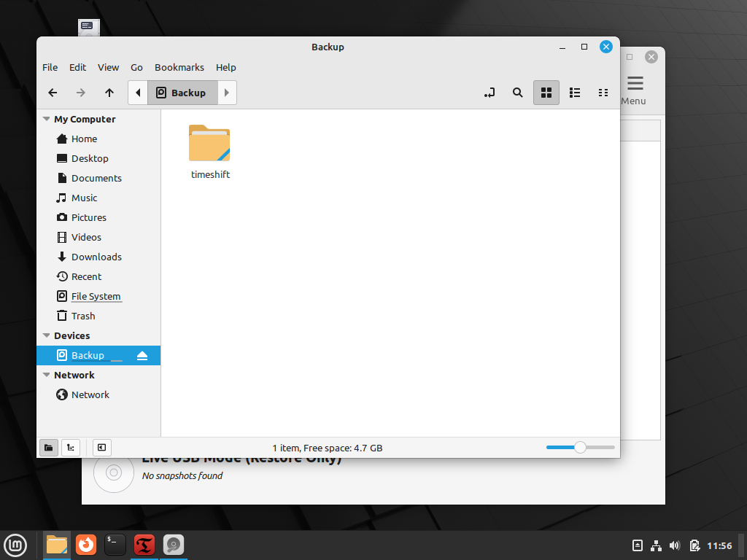Click the path bar right scroll arrow
The width and height of the screenshot is (747, 560).
[228, 93]
